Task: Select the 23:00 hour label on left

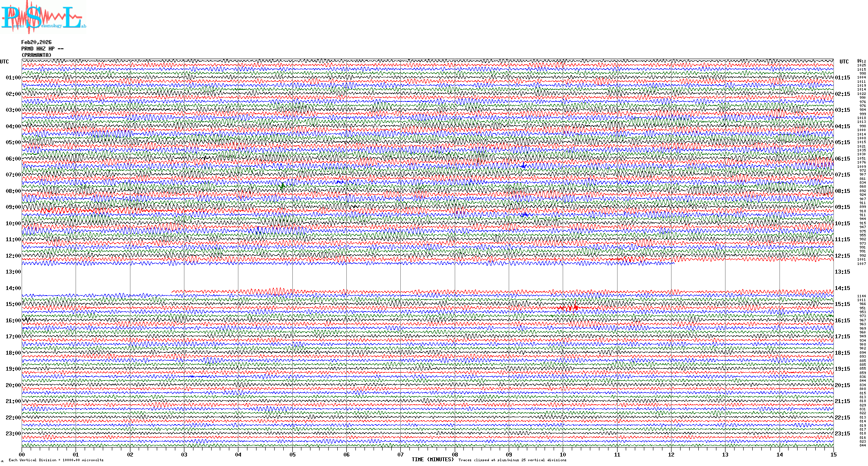Action: 13,434
